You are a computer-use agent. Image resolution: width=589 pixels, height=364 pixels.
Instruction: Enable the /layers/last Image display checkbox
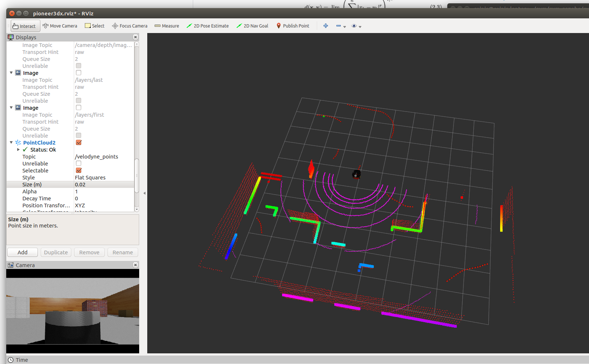[79, 73]
